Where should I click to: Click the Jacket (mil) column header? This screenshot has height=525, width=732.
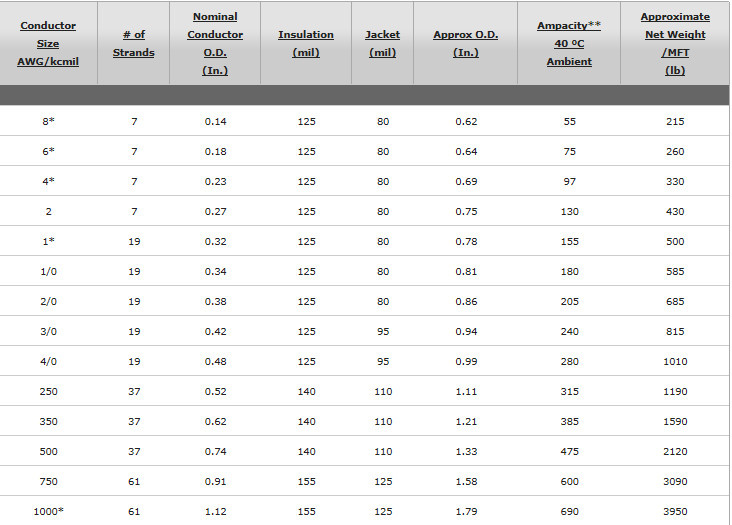click(382, 43)
